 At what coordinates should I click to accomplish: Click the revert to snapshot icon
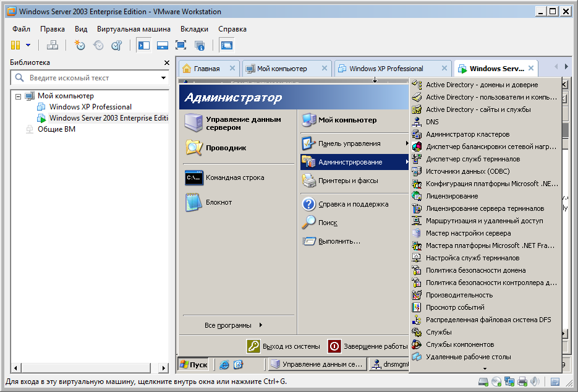(98, 45)
